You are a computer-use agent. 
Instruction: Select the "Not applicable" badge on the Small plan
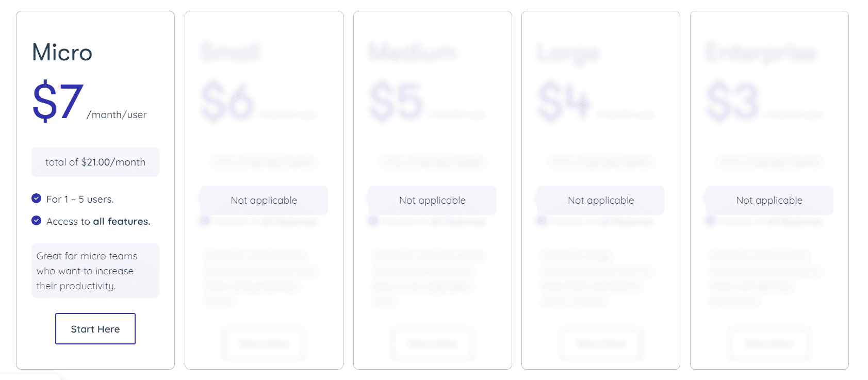[264, 200]
